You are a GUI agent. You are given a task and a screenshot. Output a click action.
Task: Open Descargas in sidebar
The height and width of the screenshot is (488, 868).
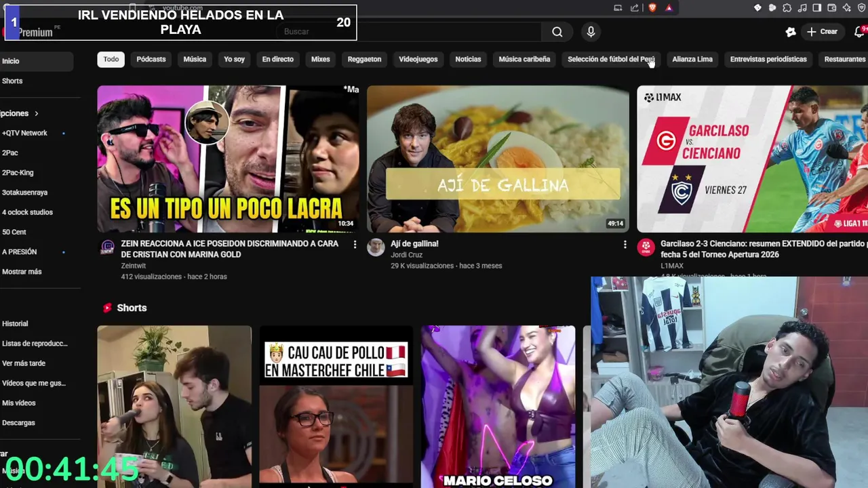pyautogui.click(x=37, y=422)
